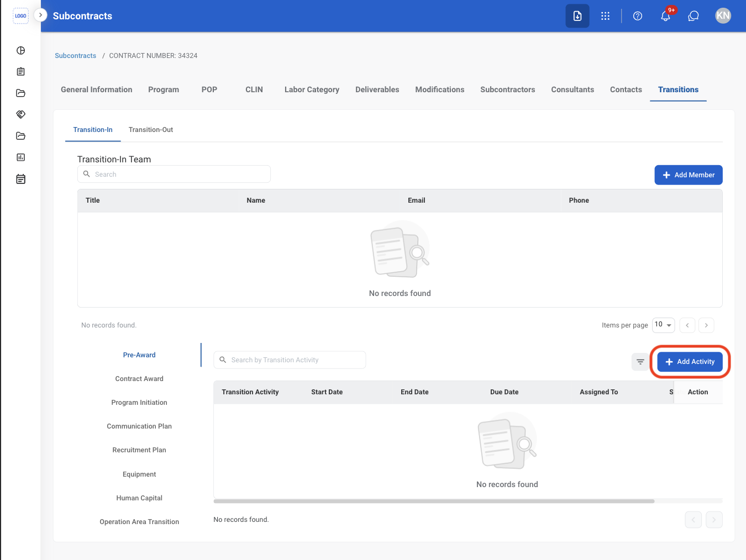Click the KN user avatar
The image size is (746, 560).
(x=723, y=16)
